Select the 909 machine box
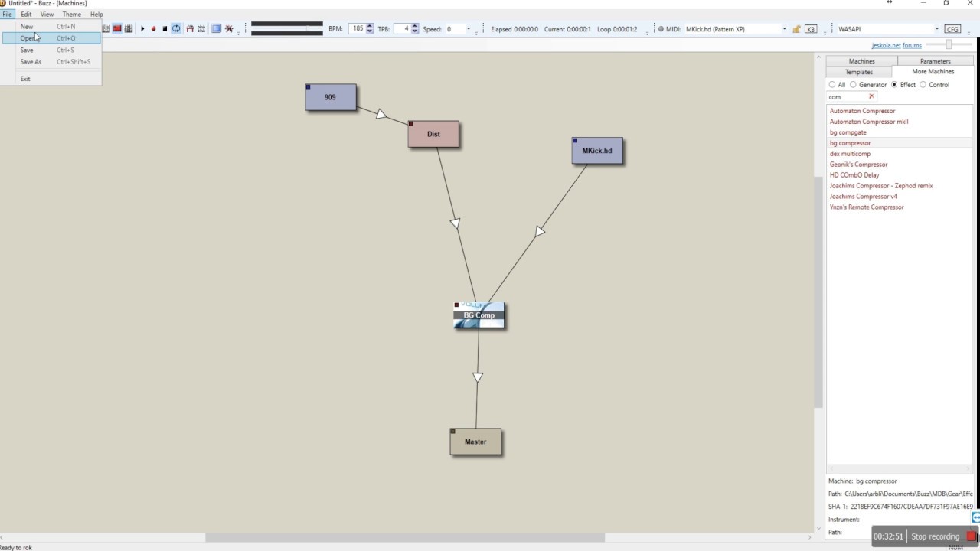Image resolution: width=980 pixels, height=551 pixels. click(x=331, y=97)
